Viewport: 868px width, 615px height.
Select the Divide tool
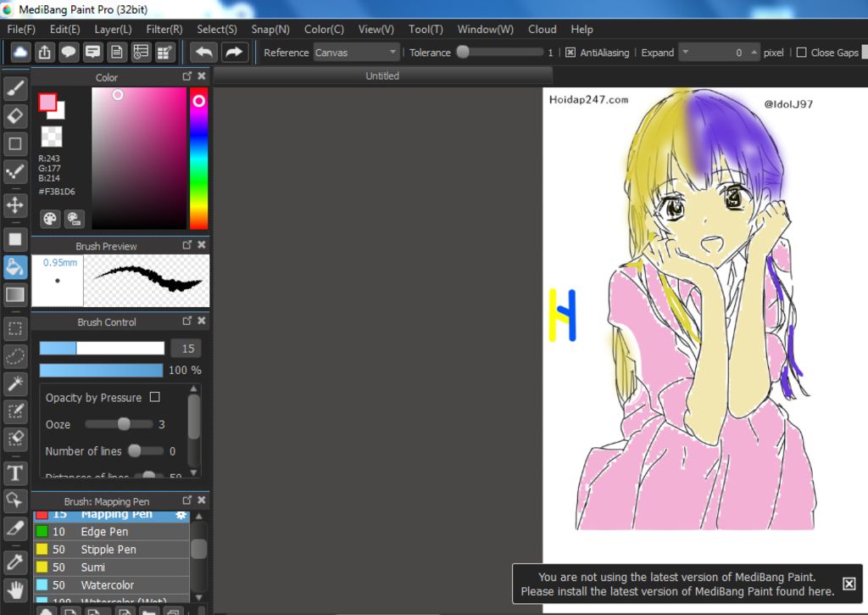[15, 528]
